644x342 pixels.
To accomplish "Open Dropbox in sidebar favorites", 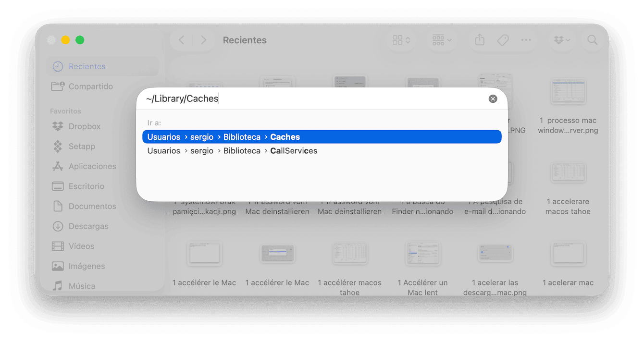I will pyautogui.click(x=102, y=126).
